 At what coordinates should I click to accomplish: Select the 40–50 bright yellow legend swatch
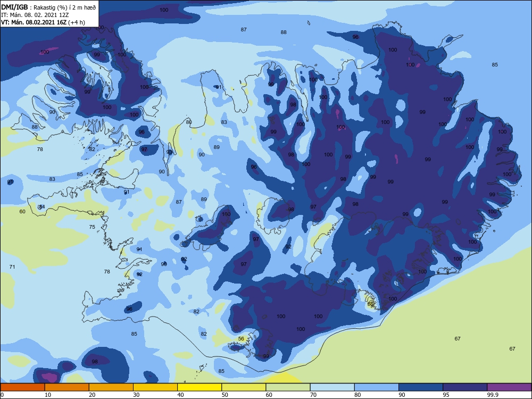[x=199, y=387]
